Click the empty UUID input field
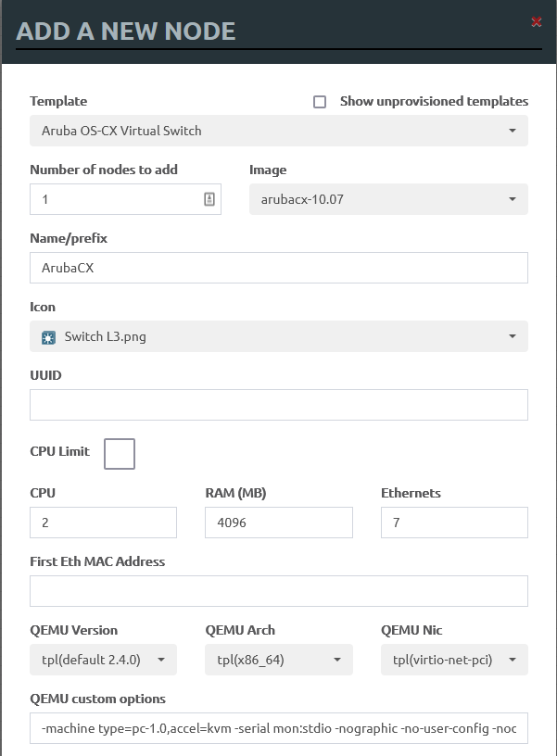This screenshot has width=557, height=756. (278, 405)
